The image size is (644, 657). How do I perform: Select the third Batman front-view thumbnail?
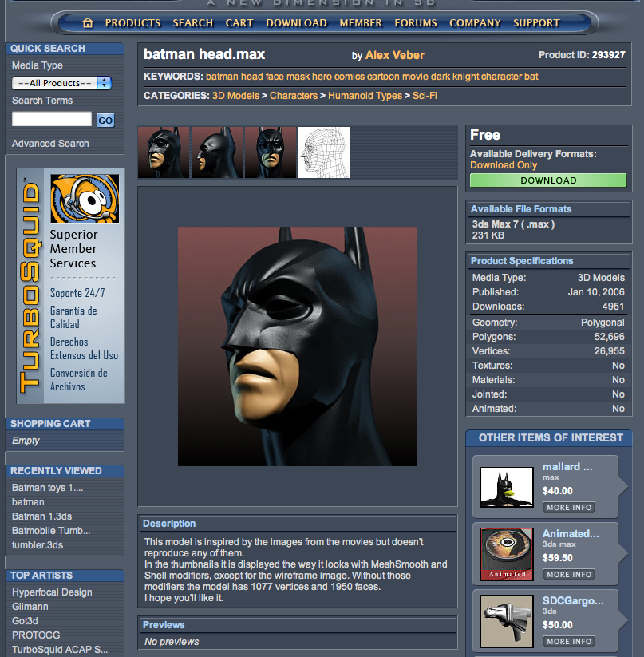271,152
